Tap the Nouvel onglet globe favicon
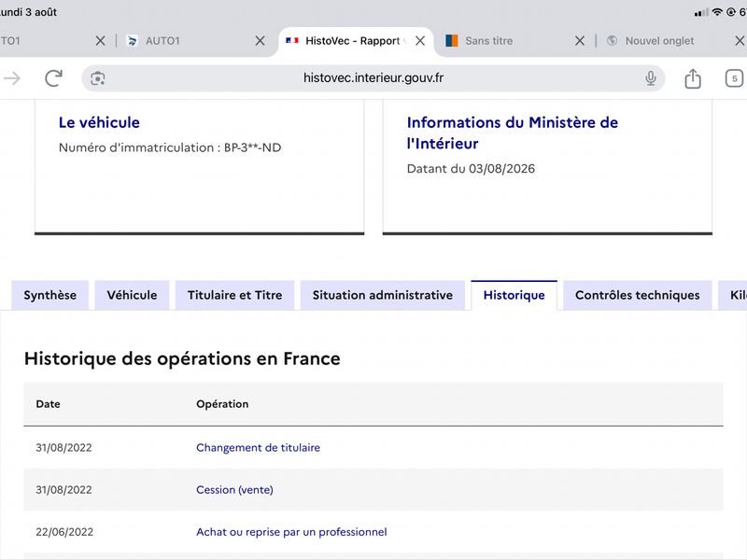This screenshot has height=560, width=747. [x=612, y=41]
